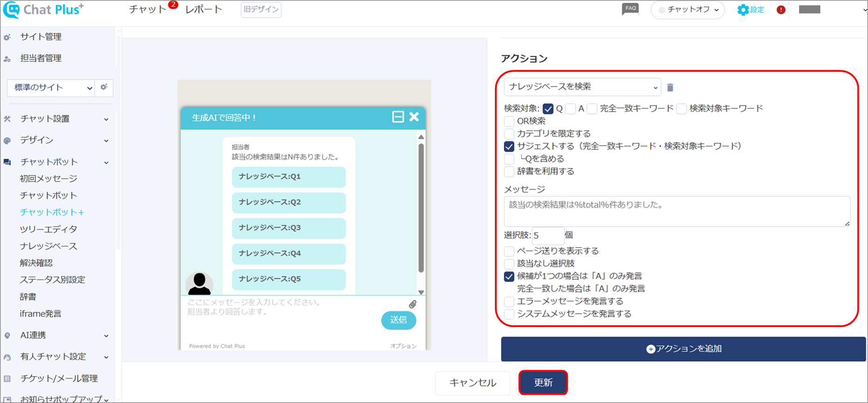Screen dimensions: 868x403
Task: Click the キャンセル button
Action: coord(473,383)
